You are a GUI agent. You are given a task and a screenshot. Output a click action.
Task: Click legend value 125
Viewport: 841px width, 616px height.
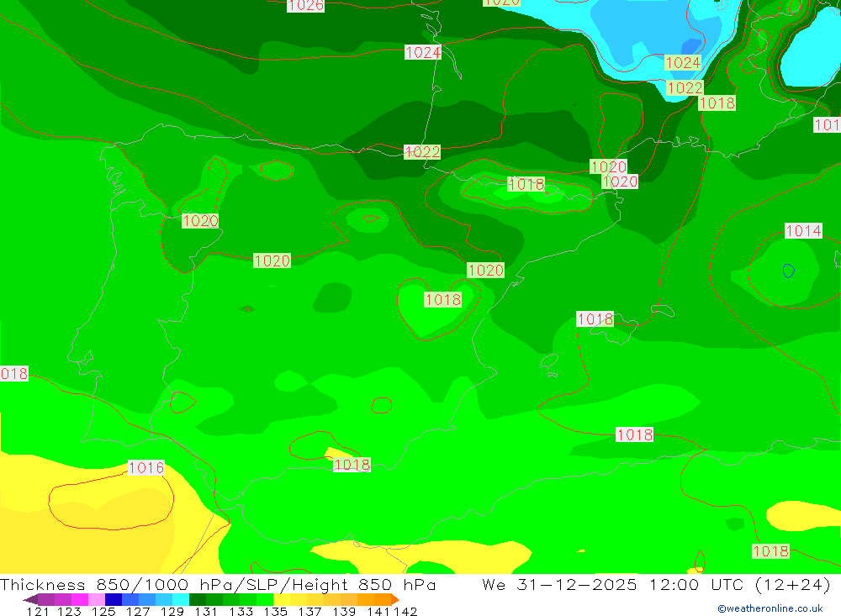103,611
